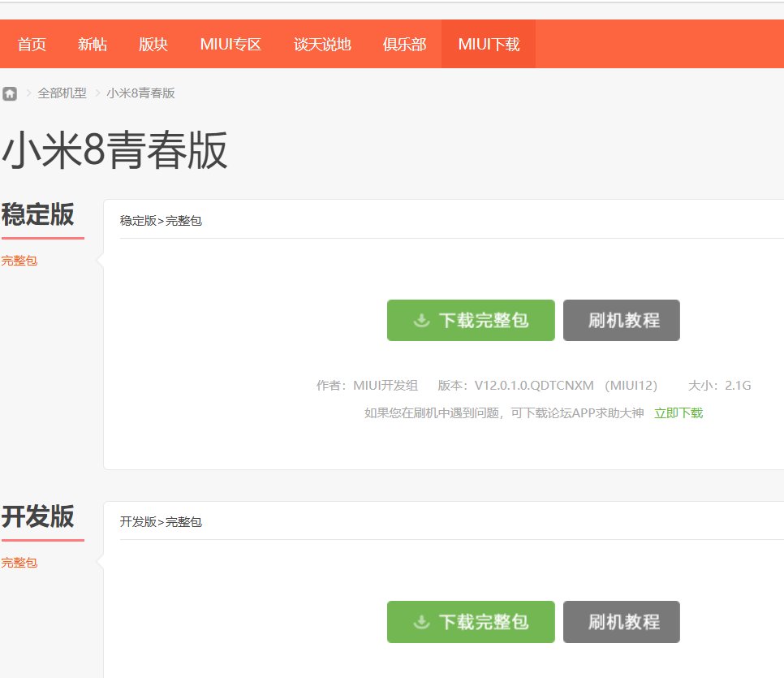
Task: Open the 新帖 section
Action: pos(93,45)
